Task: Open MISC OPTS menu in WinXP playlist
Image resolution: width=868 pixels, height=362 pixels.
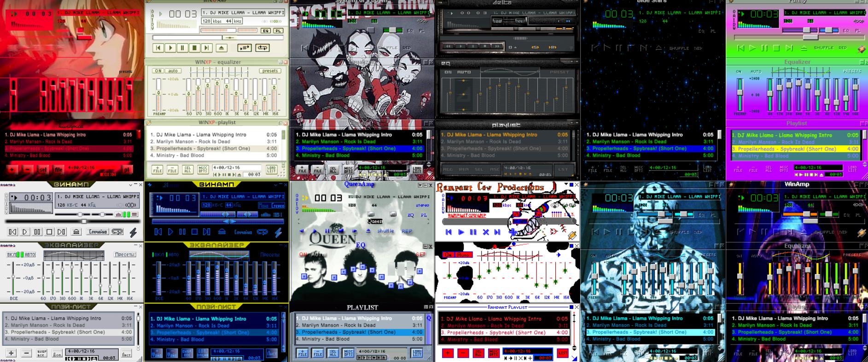Action: pos(203,170)
